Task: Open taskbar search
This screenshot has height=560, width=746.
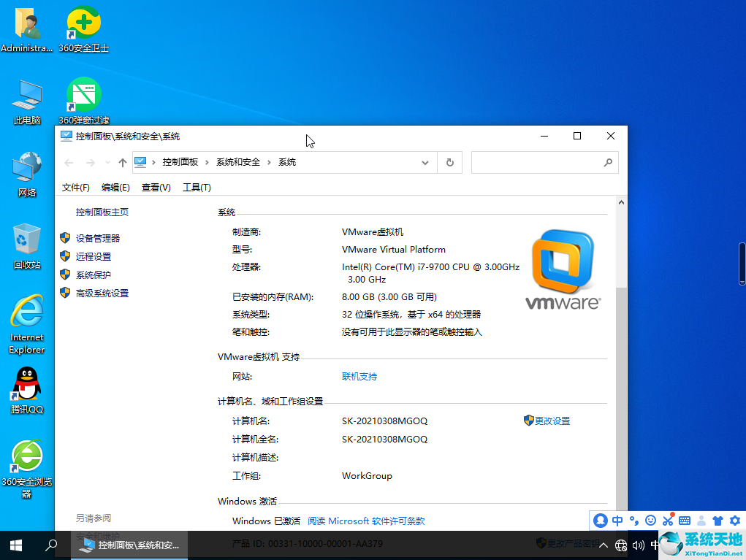Action: [x=51, y=545]
